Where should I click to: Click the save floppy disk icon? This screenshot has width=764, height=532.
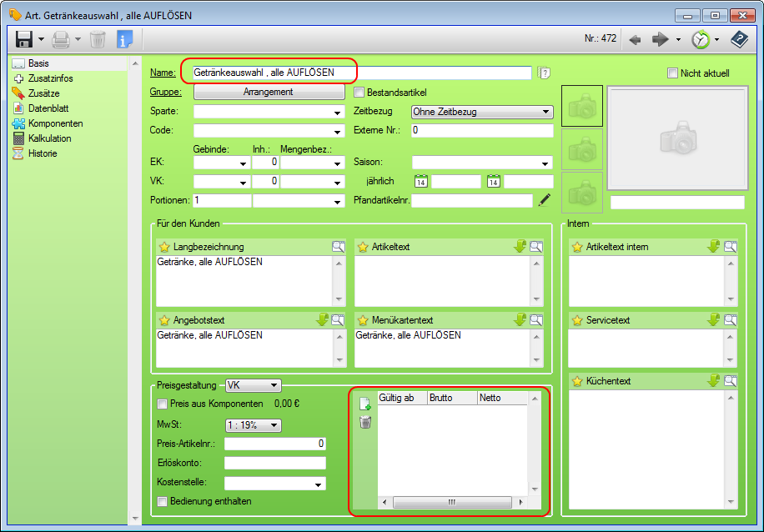[x=24, y=39]
